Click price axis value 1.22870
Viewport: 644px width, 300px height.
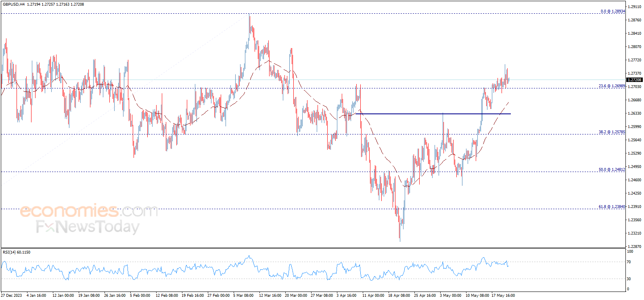pyautogui.click(x=635, y=247)
